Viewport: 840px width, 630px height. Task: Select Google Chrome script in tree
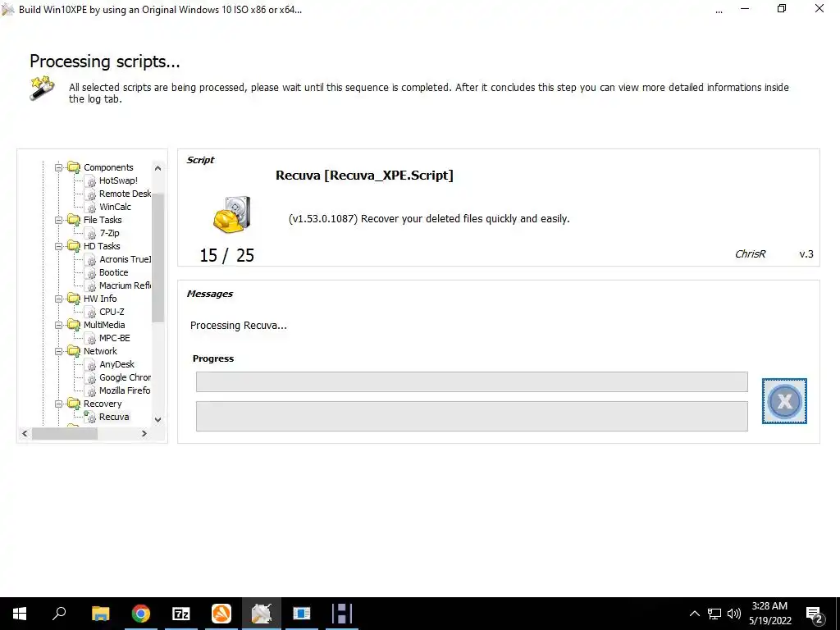click(125, 377)
